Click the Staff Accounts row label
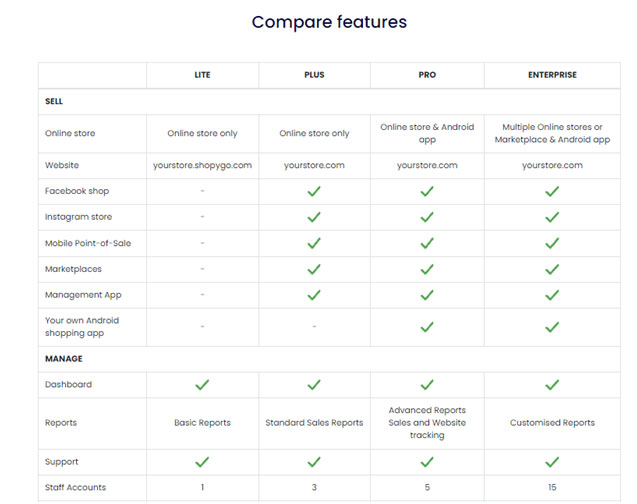 [75, 487]
